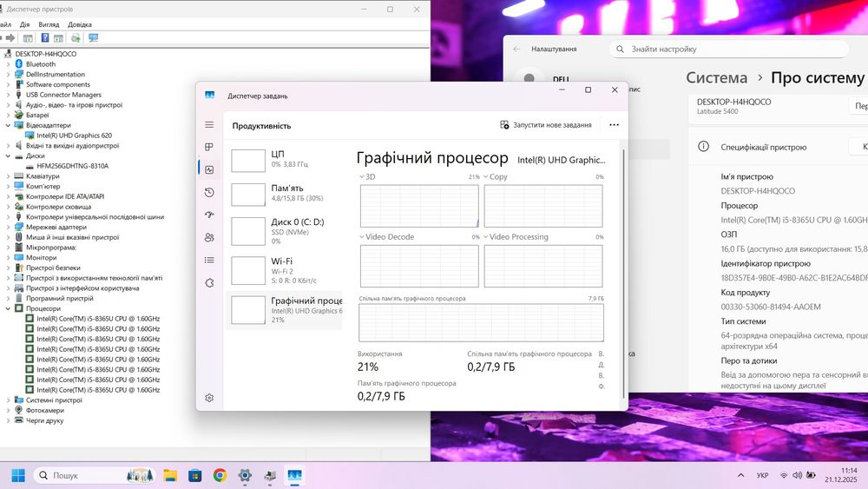
Task: Click the language indicator УКР in taskbar
Action: 762,475
